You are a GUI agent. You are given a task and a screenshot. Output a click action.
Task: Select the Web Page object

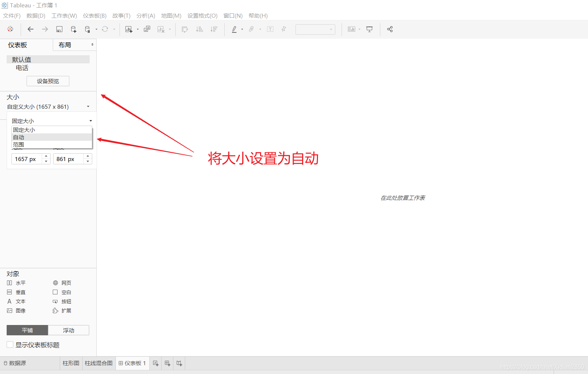point(62,283)
